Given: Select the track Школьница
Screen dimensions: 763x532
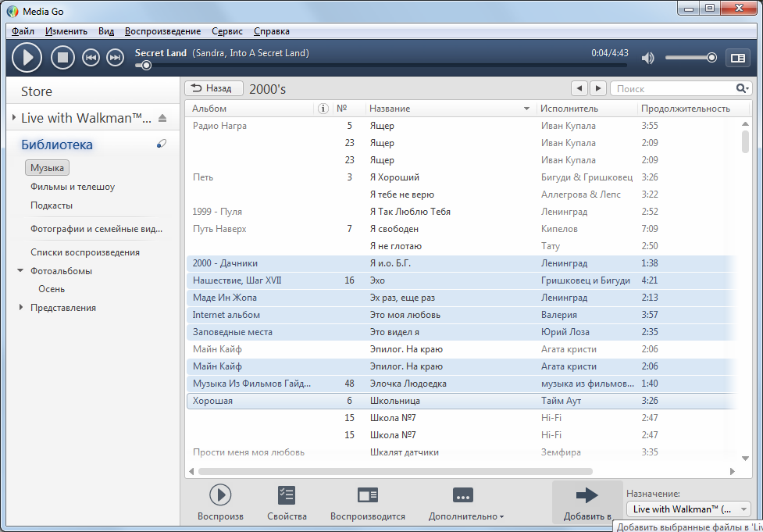Looking at the screenshot, I should 395,401.
